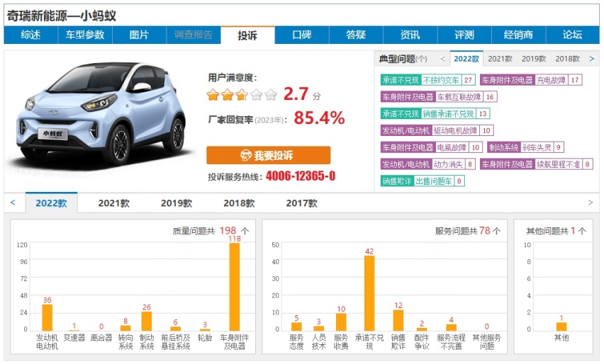
Task: Click the 发动机电动机 bar (36)
Action: pos(47,317)
